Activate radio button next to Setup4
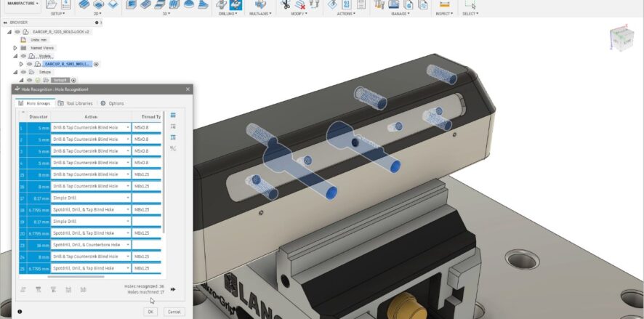644x319 pixels. 74,80
